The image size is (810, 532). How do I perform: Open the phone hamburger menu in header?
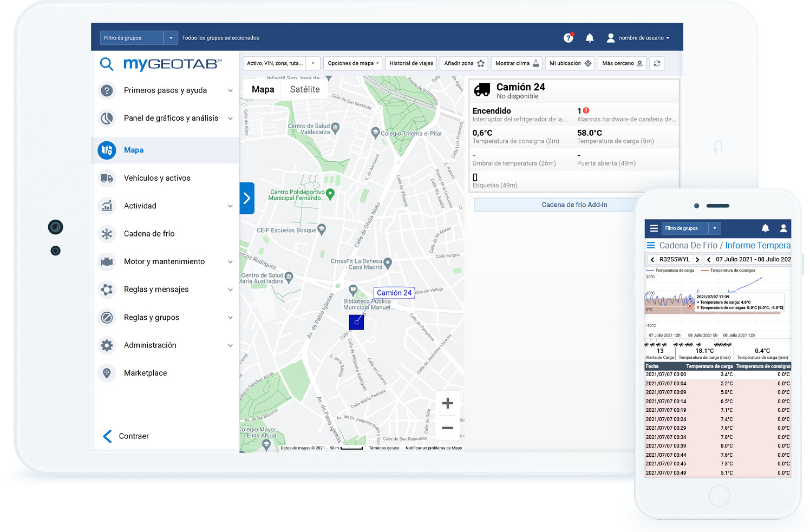coord(654,228)
